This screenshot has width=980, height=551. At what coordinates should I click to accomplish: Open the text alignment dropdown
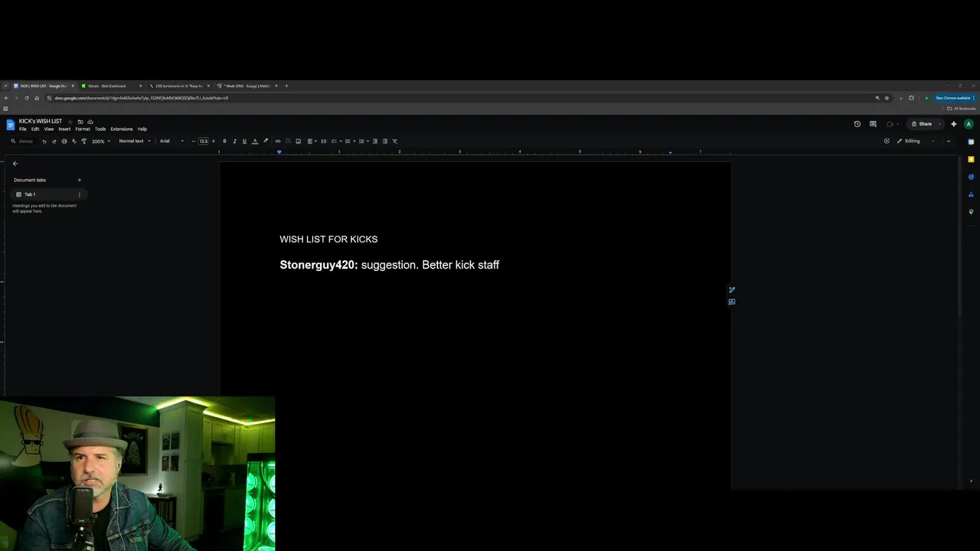(x=312, y=141)
